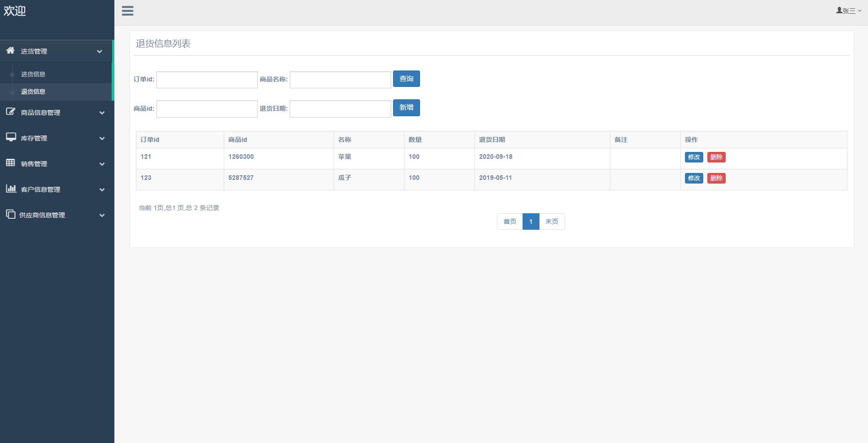Focus the 退货日期 input field
The height and width of the screenshot is (443, 868).
pos(340,109)
